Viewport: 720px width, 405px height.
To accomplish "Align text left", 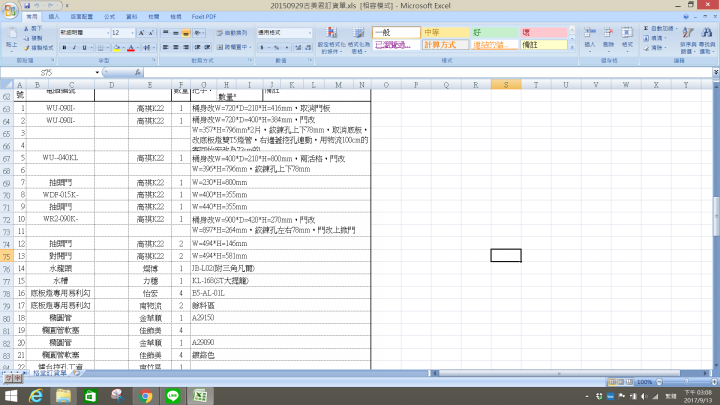I will tap(166, 47).
